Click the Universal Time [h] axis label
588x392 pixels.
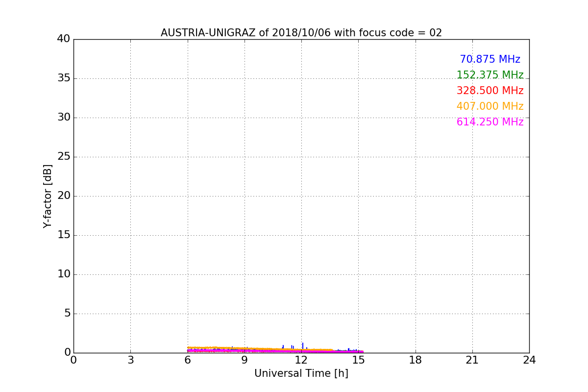coord(301,373)
